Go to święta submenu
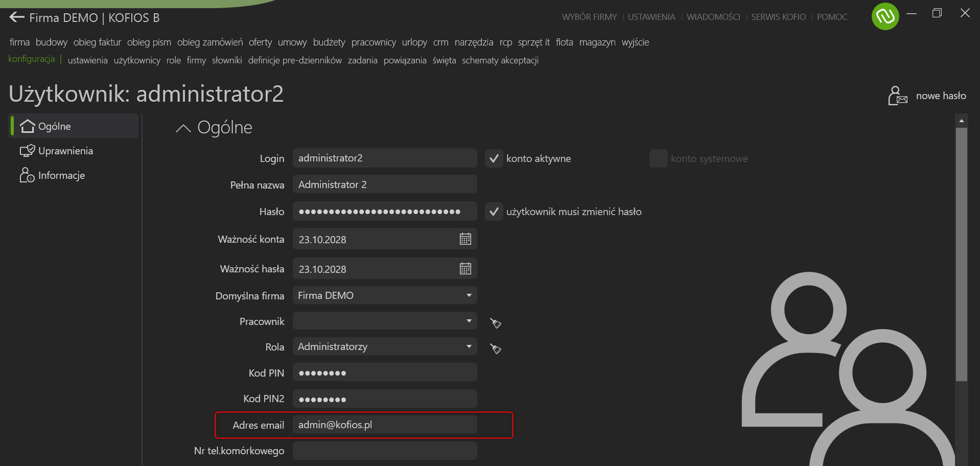The image size is (980, 466). pos(444,60)
